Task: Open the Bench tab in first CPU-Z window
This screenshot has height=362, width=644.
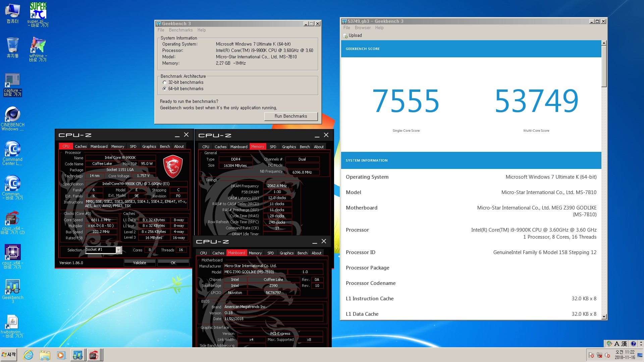Action: click(x=165, y=146)
